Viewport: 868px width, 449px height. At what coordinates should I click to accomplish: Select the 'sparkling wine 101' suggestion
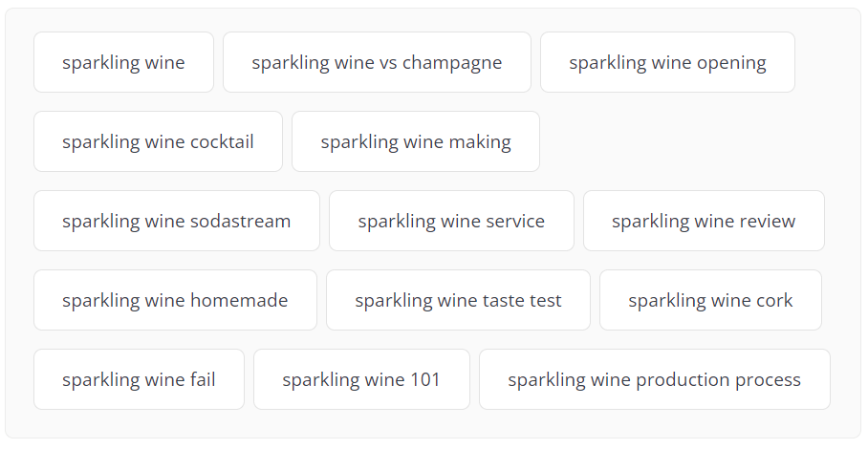[x=361, y=379]
